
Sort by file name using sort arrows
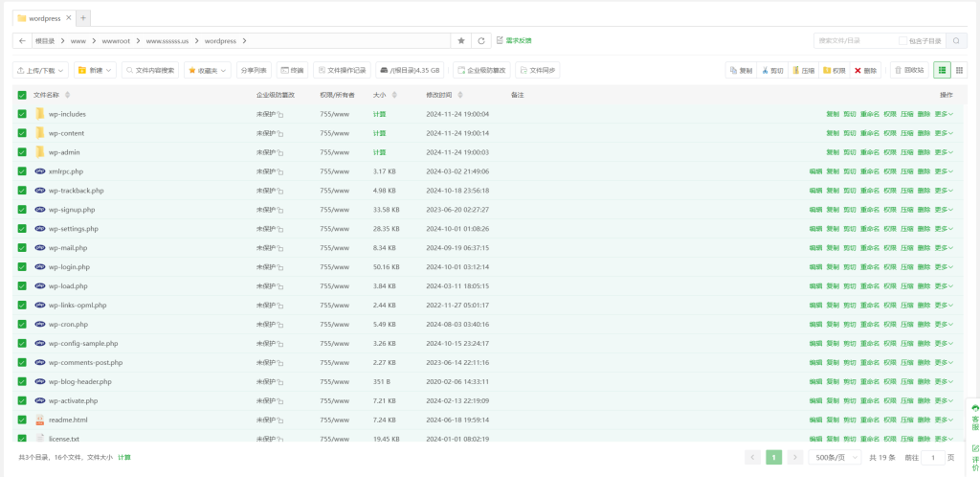pyautogui.click(x=68, y=95)
